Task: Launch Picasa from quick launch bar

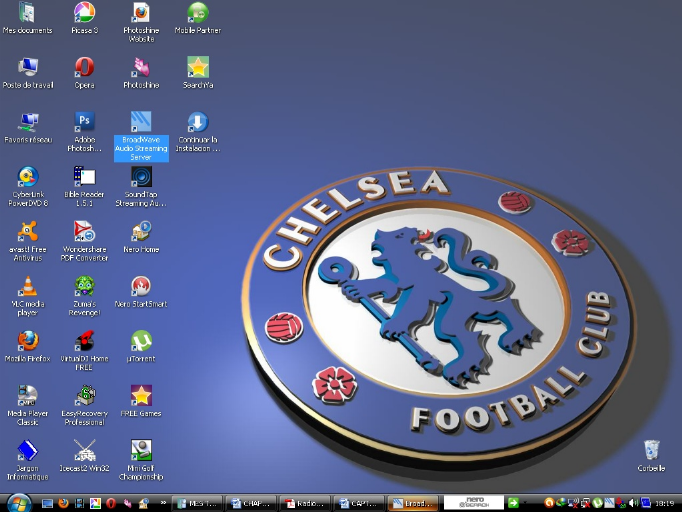Action: 95,504
